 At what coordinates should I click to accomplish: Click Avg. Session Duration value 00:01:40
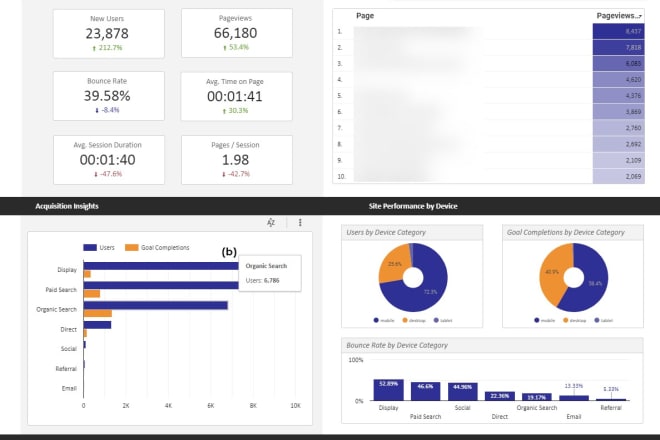coord(107,160)
